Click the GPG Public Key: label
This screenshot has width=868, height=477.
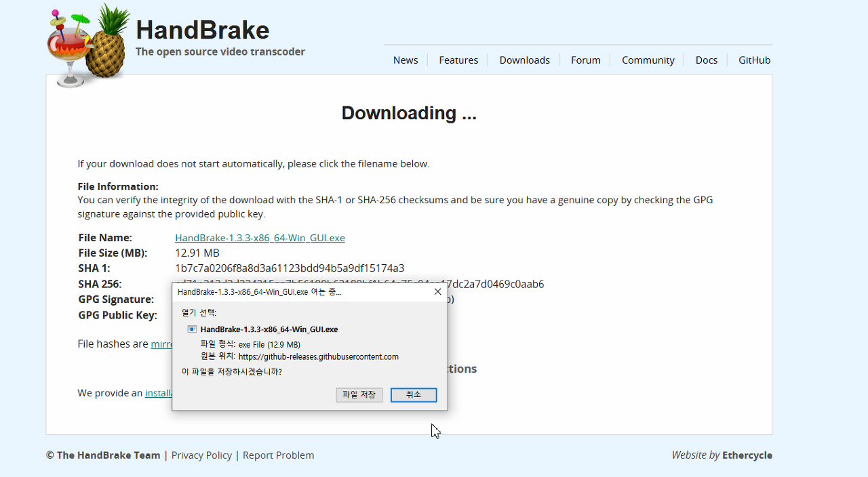pos(117,315)
